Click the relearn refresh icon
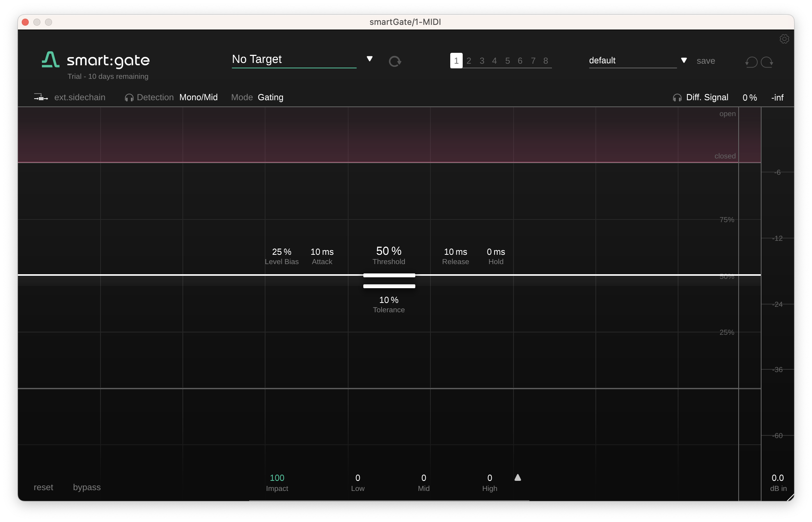Image resolution: width=812 pixels, height=522 pixels. pos(395,61)
